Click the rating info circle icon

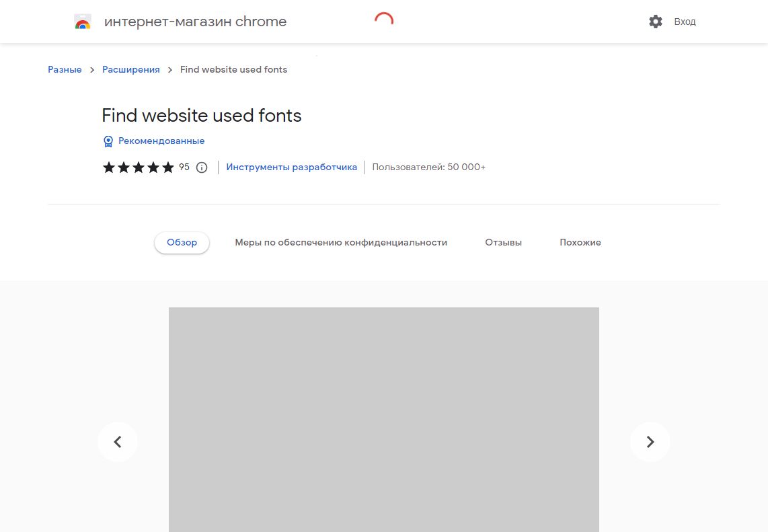202,167
